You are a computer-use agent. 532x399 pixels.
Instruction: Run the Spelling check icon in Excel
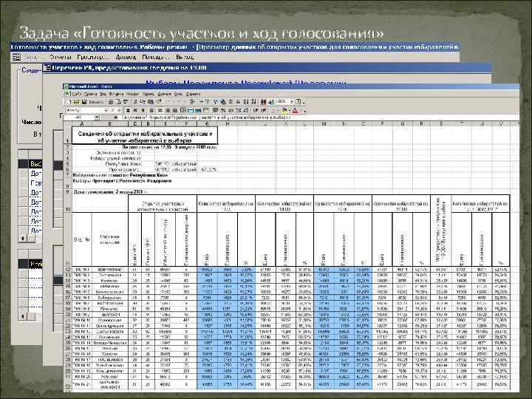pos(126,102)
